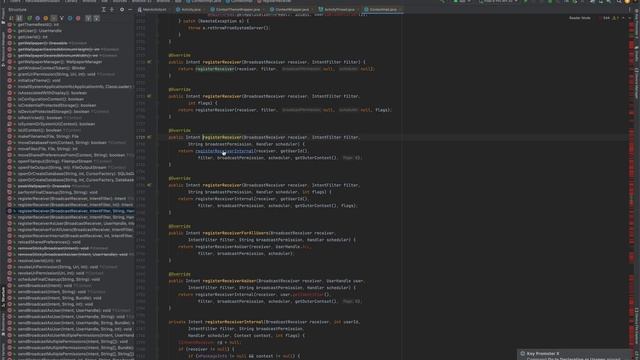640x360 pixels.
Task: Click Collapse All in Structure toolbar
Action: coord(96,18)
